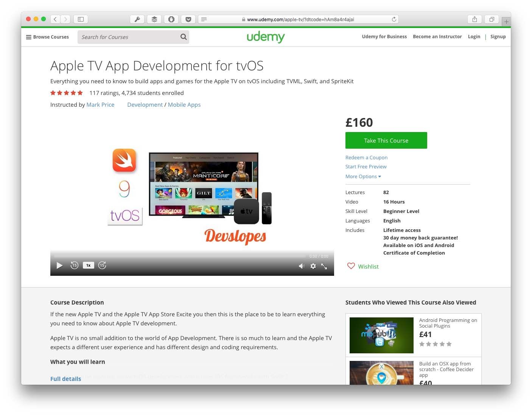
Task: Open the Buffer extension icon
Action: pos(154,19)
